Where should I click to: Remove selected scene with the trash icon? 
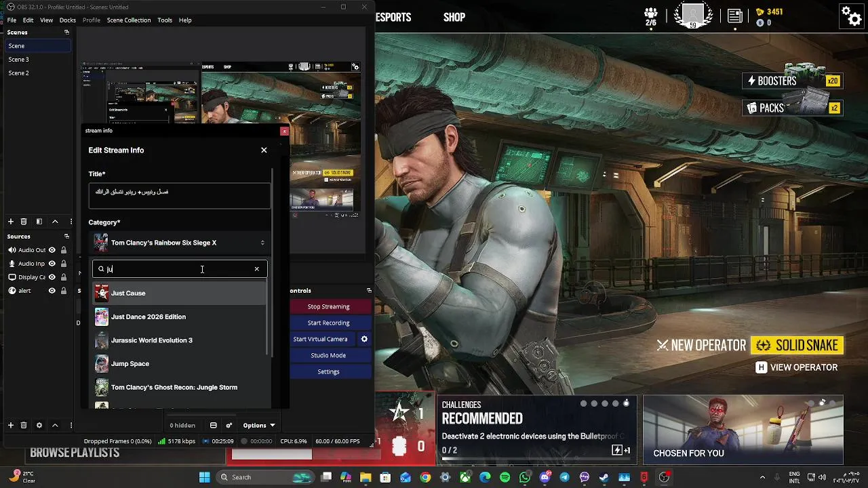click(x=24, y=222)
